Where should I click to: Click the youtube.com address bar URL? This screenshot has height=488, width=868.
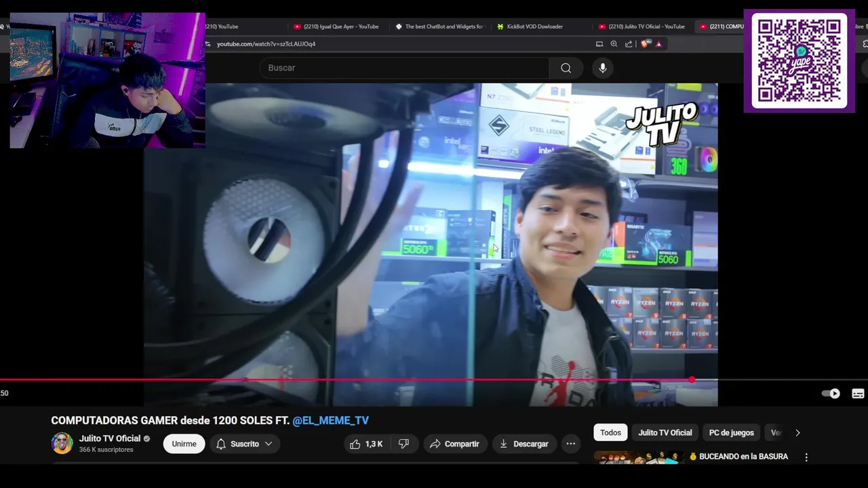click(x=266, y=44)
